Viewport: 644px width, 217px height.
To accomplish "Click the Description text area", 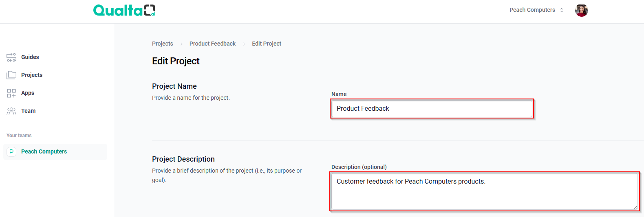I will click(x=485, y=191).
